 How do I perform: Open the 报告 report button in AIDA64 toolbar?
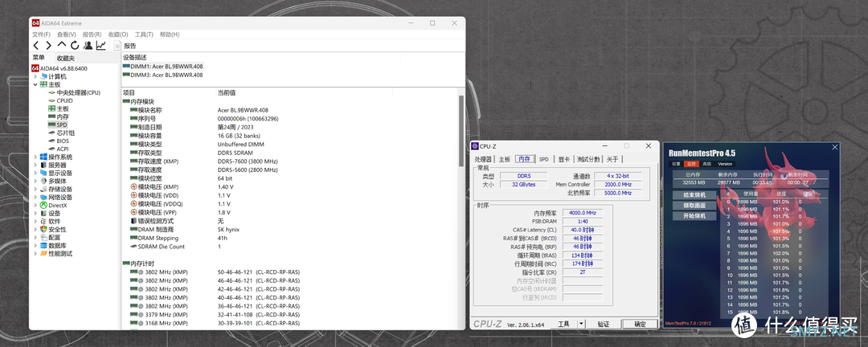click(x=125, y=45)
